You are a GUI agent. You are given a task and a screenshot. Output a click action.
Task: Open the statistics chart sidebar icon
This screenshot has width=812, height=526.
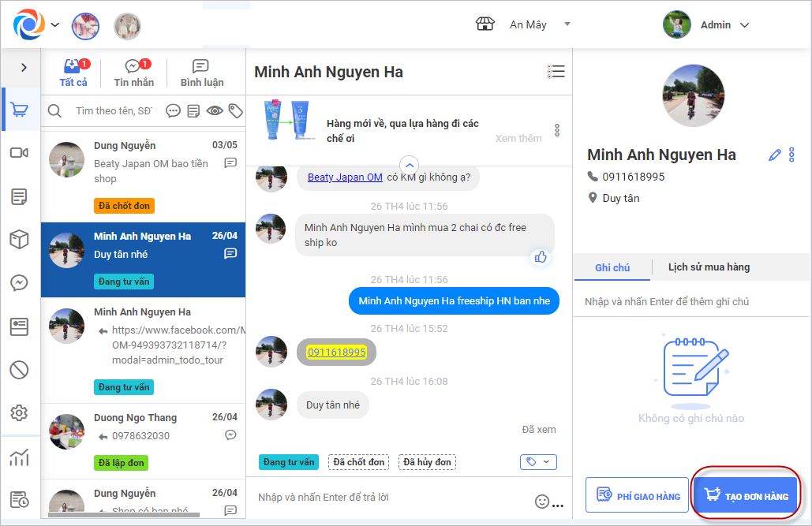pyautogui.click(x=20, y=457)
